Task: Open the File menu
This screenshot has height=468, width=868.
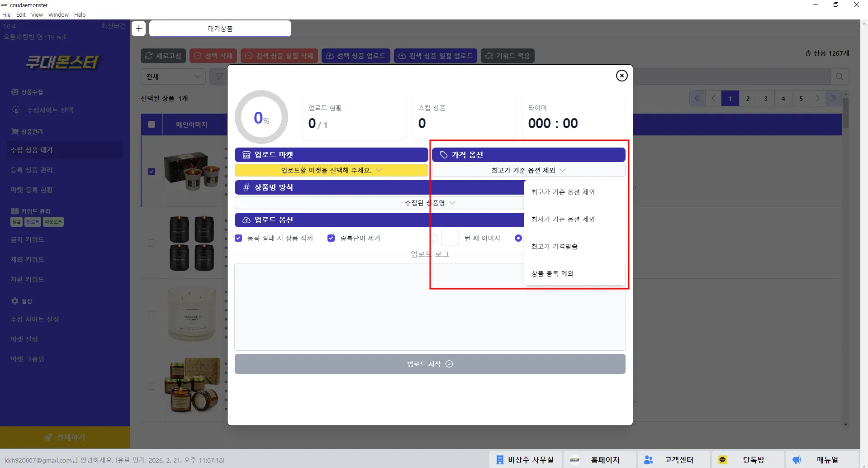Action: tap(6, 15)
